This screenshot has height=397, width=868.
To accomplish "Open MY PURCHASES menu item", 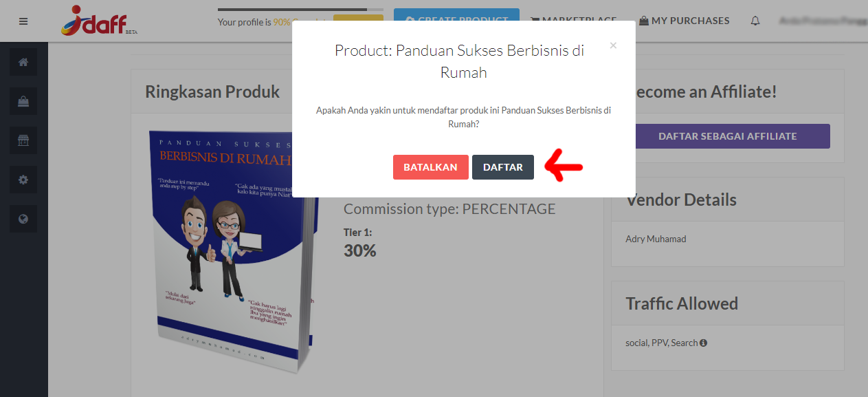I will [x=684, y=21].
